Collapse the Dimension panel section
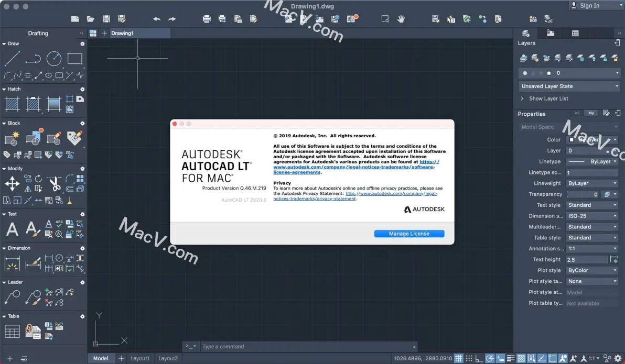The image size is (625, 364). 4,248
